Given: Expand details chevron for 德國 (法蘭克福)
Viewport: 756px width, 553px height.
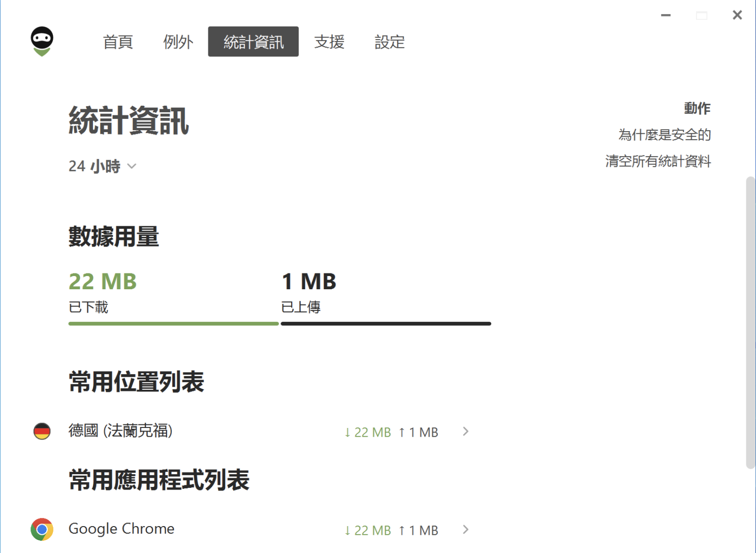Looking at the screenshot, I should (465, 432).
